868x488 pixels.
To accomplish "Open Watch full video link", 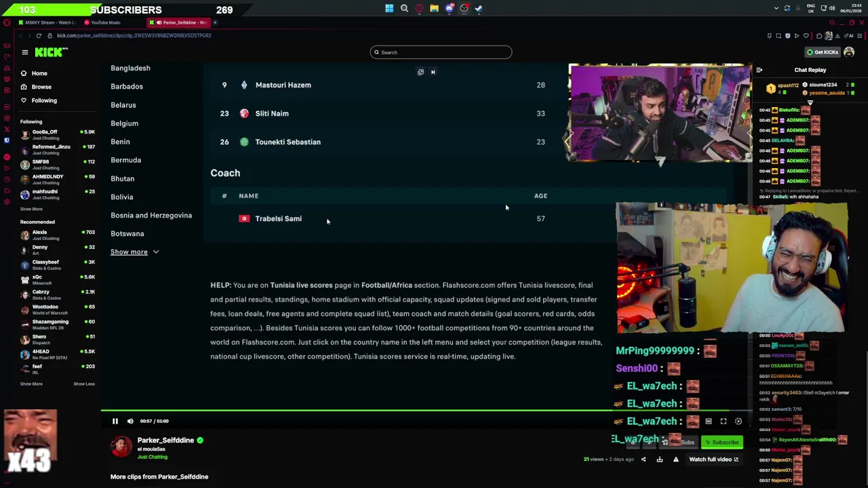I will pyautogui.click(x=713, y=460).
